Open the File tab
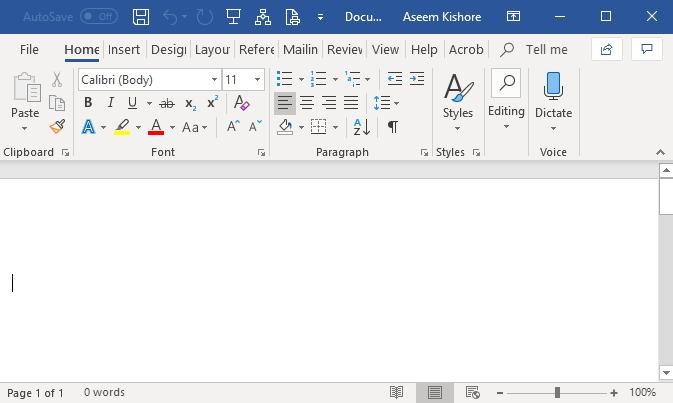Screen dimensions: 673x403 [x=29, y=50]
